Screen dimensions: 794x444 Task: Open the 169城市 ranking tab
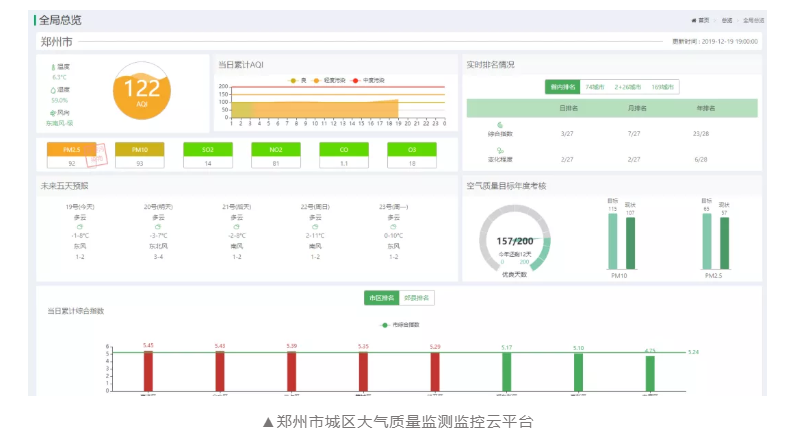point(662,87)
